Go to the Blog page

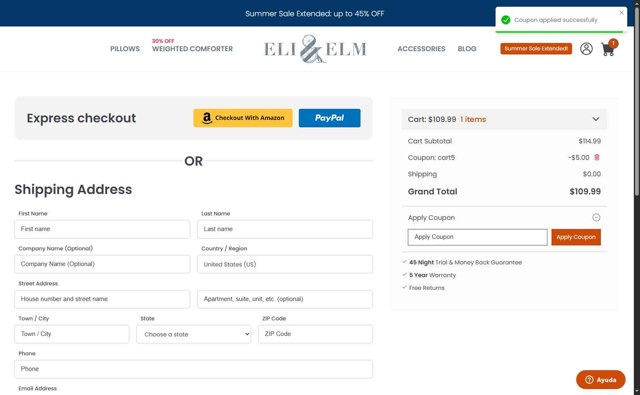pyautogui.click(x=467, y=49)
